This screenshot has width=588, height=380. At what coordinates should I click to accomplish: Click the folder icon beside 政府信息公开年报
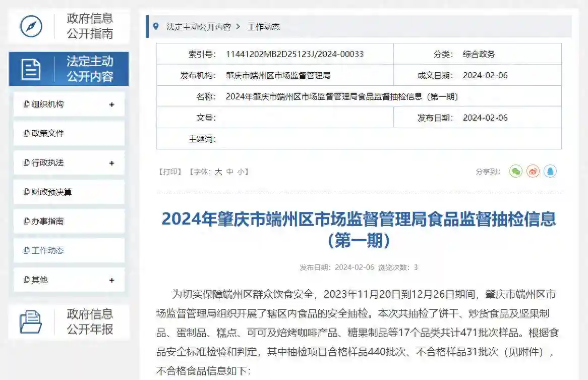click(x=32, y=321)
